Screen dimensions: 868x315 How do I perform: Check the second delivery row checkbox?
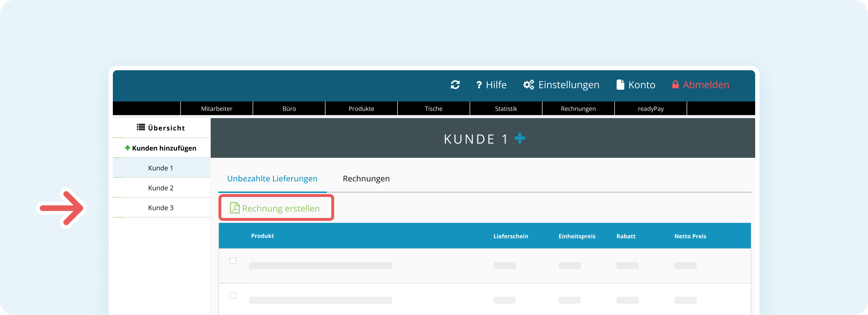[x=233, y=295]
